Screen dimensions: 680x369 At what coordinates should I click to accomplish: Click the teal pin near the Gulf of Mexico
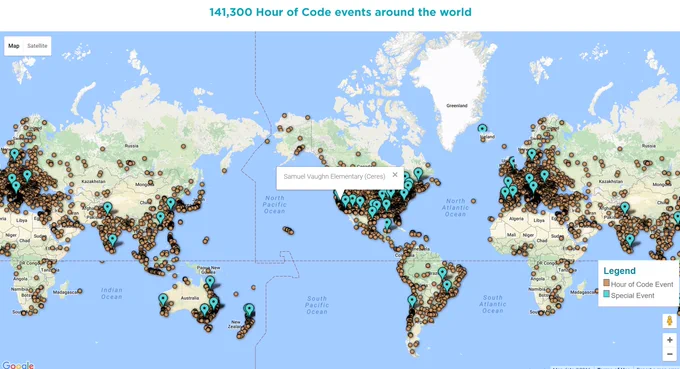387,223
